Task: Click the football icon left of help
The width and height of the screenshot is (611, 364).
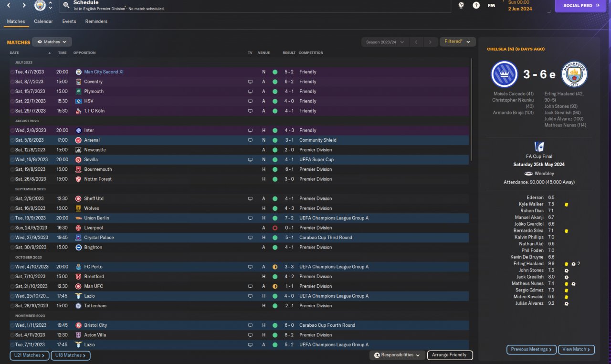Action: [x=461, y=5]
